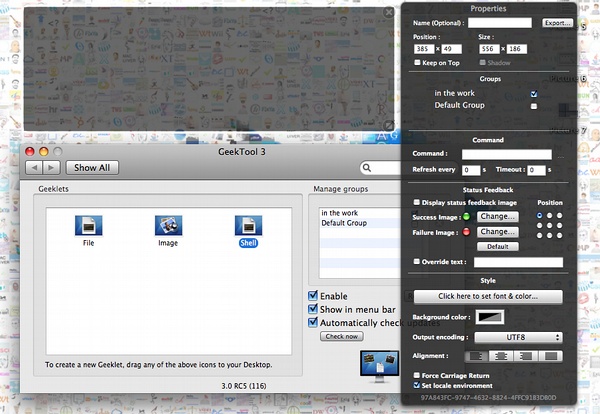Click the red failure image indicator
The height and width of the screenshot is (414, 600).
tap(466, 232)
